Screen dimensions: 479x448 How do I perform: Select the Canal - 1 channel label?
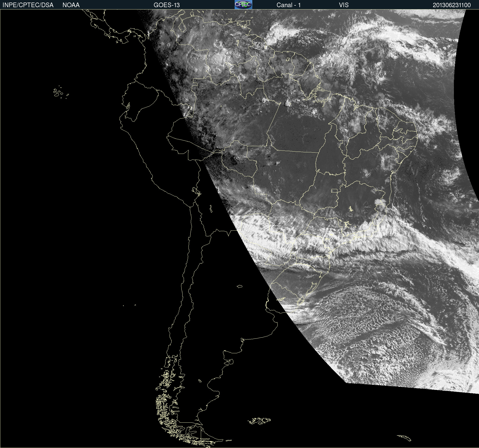coord(288,5)
